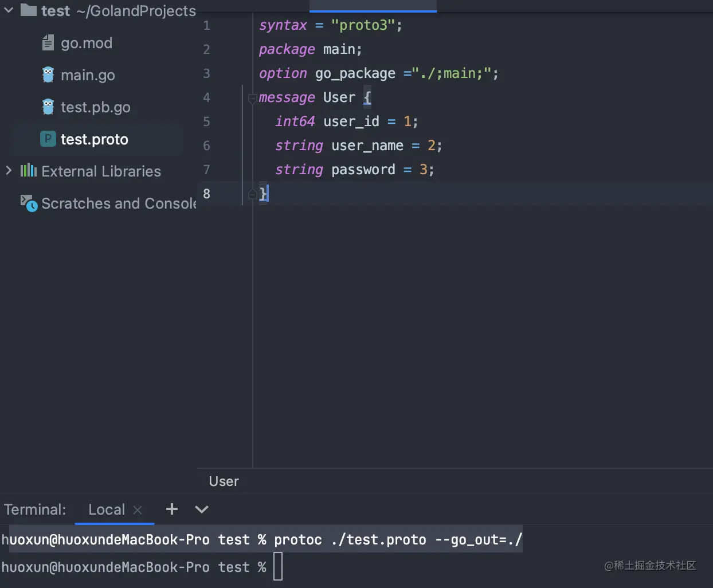The image size is (713, 588).
Task: Click the open editor tab above the code
Action: 373,6
